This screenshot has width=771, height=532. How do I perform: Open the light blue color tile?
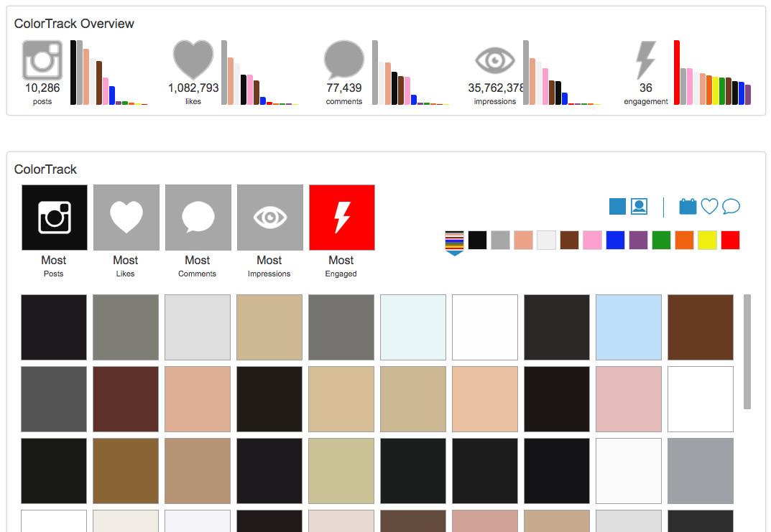[x=629, y=327]
